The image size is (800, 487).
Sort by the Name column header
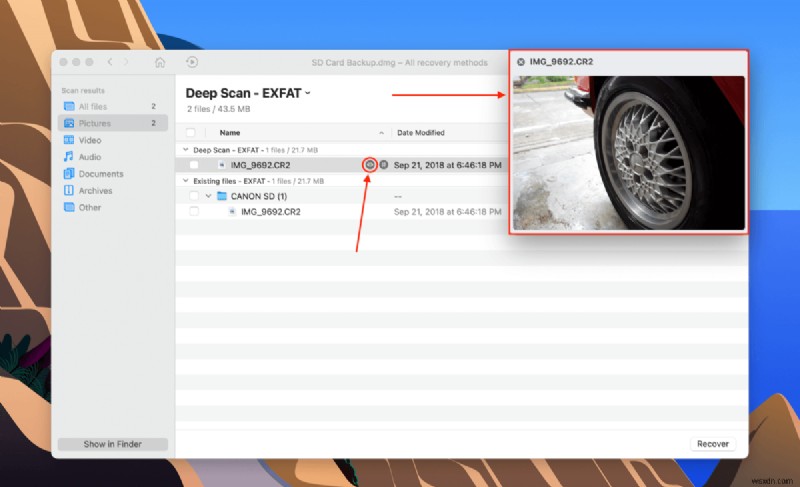[x=230, y=133]
